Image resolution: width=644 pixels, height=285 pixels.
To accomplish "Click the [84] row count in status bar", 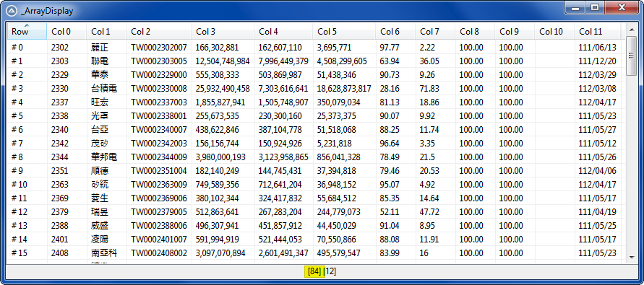I will 314,271.
